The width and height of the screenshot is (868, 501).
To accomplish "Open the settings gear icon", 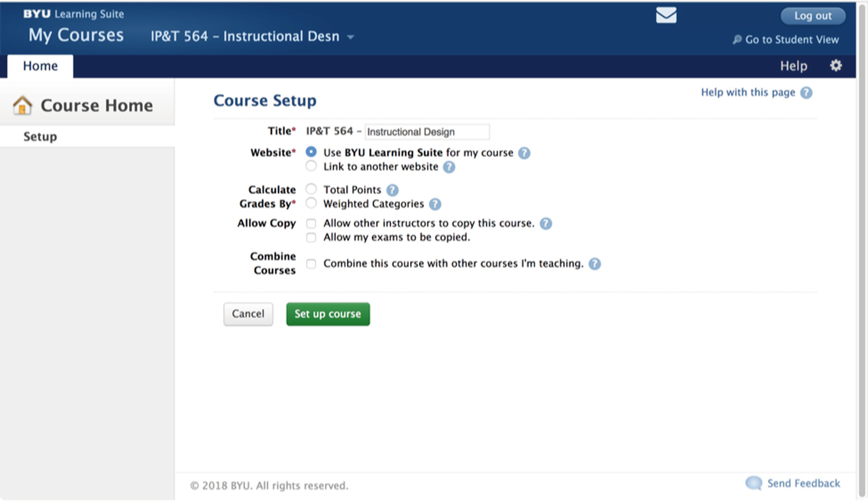I will [x=835, y=66].
